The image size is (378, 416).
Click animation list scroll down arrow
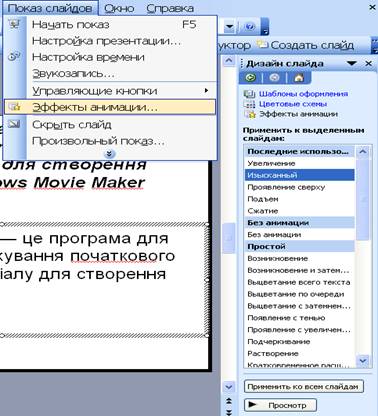click(363, 360)
